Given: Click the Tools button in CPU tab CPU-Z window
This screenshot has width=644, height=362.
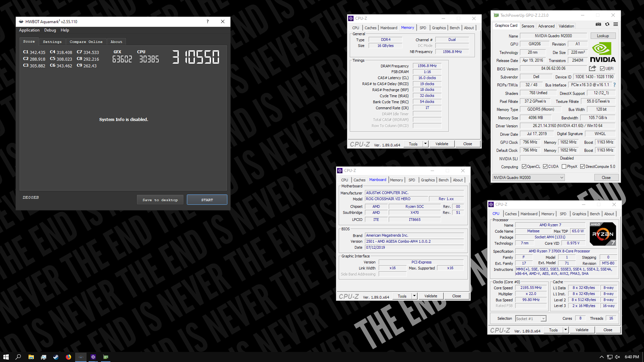Looking at the screenshot, I should tap(553, 330).
